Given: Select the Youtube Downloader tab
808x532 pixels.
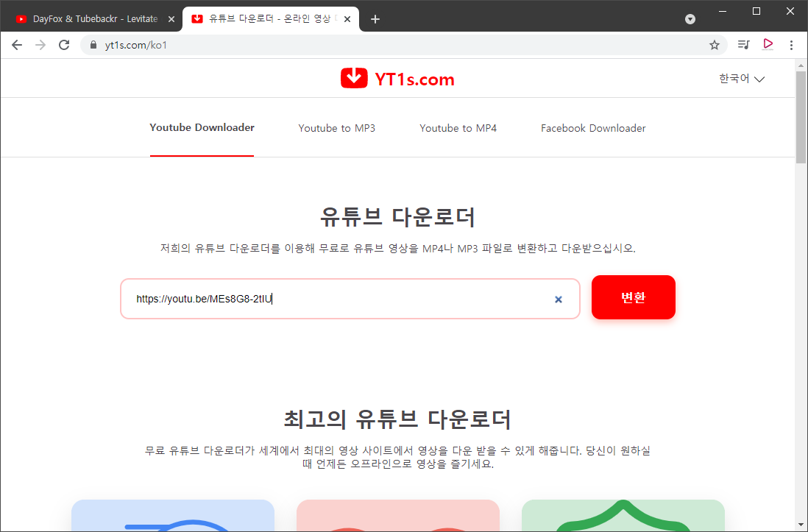Looking at the screenshot, I should click(x=202, y=128).
